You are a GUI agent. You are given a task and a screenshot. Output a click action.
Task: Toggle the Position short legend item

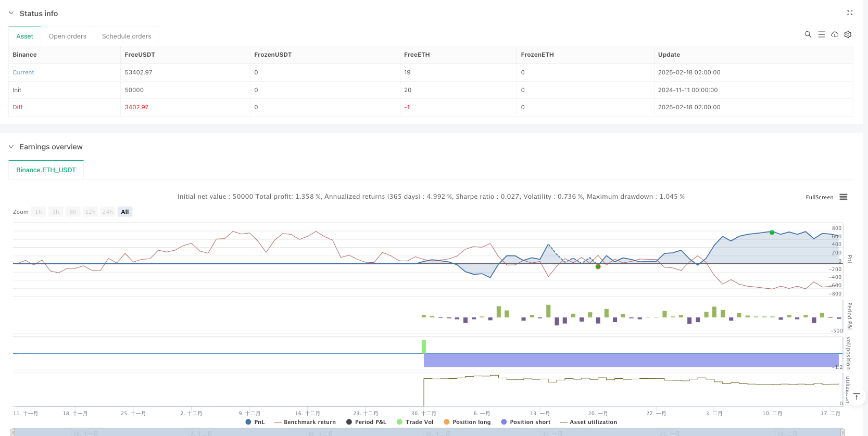[525, 422]
